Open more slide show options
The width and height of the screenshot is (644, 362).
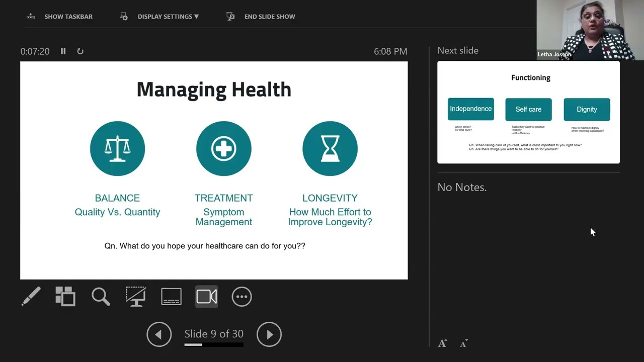[x=242, y=297]
